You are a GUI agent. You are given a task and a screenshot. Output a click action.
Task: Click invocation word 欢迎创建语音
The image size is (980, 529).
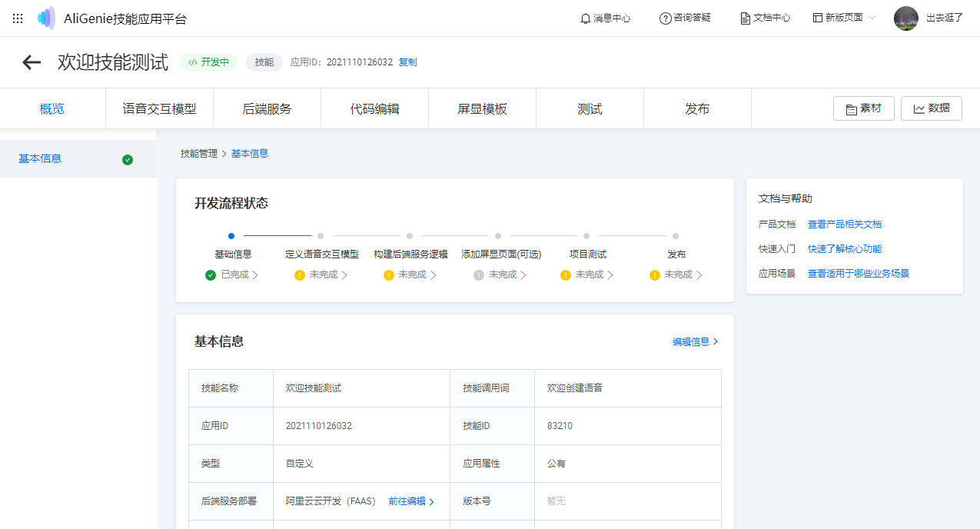(x=575, y=388)
